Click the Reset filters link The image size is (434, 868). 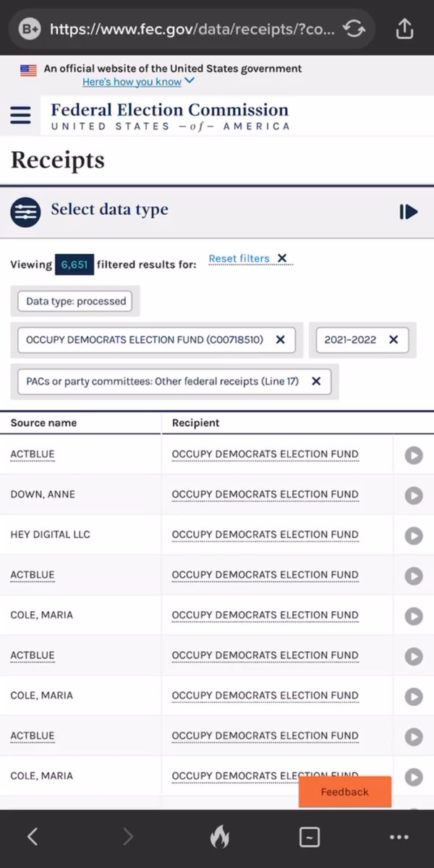tap(239, 258)
